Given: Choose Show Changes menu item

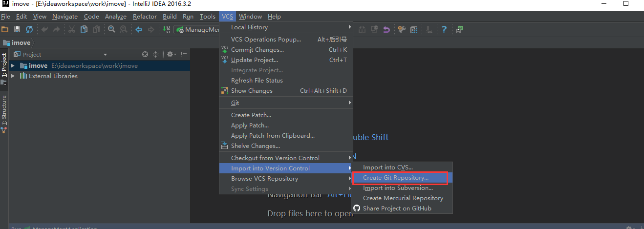Looking at the screenshot, I should click(286, 91).
